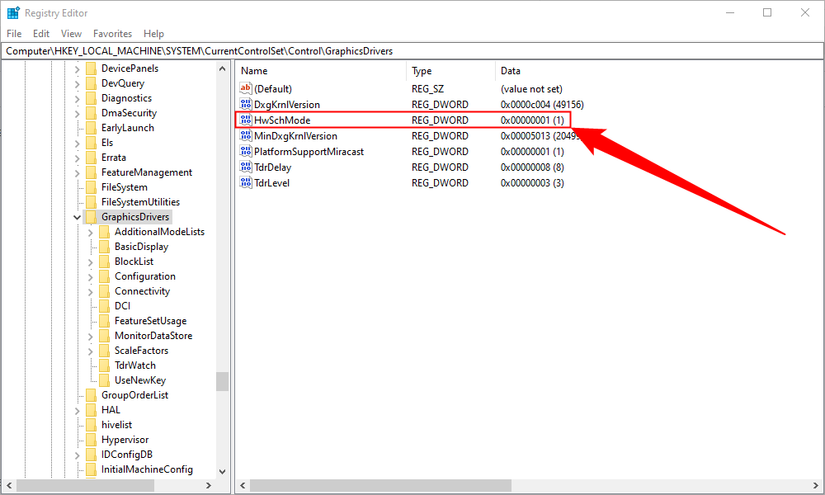Click the GroupOrderList folder icon
Screen dimensions: 825x495
tap(91, 395)
